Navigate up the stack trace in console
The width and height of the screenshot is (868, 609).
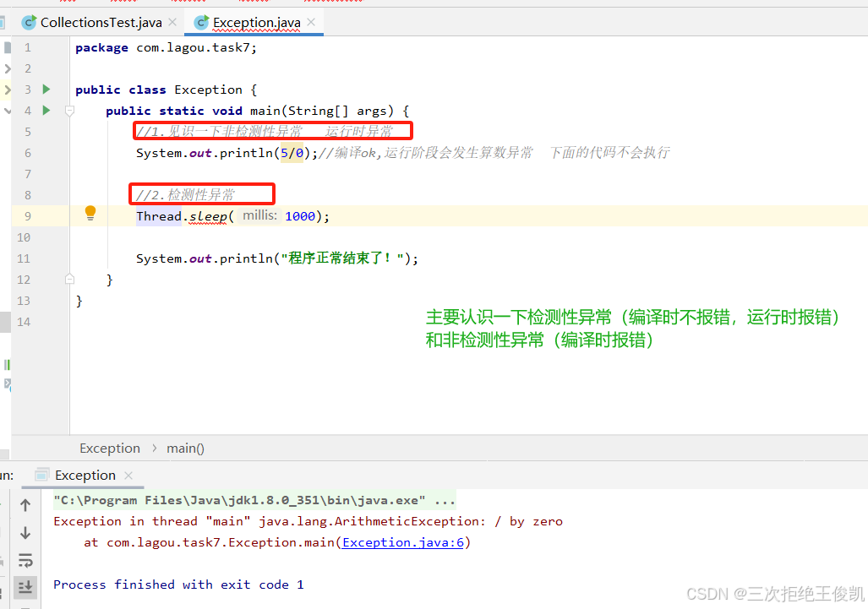point(25,504)
